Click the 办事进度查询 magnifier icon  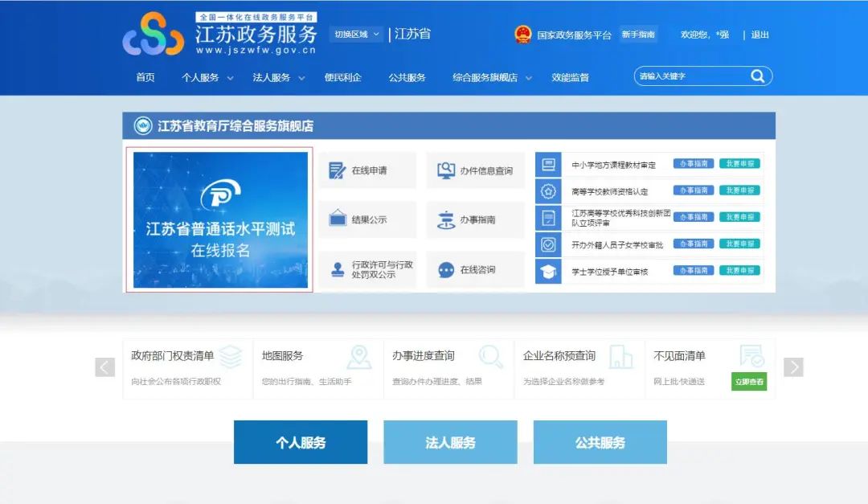(x=490, y=357)
